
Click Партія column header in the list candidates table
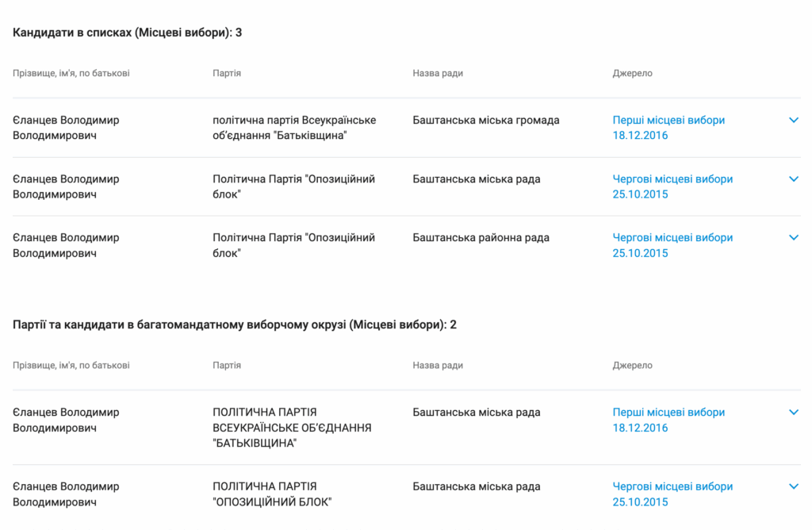[x=227, y=73]
